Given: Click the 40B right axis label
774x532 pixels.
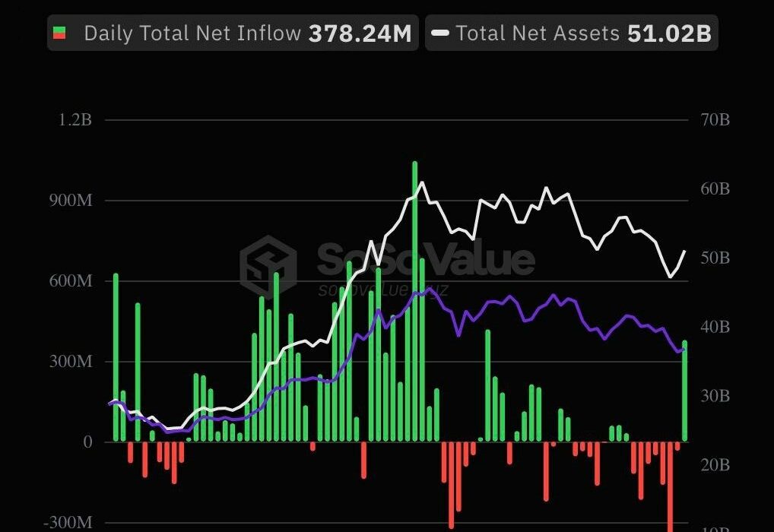Looking at the screenshot, I should (x=715, y=327).
